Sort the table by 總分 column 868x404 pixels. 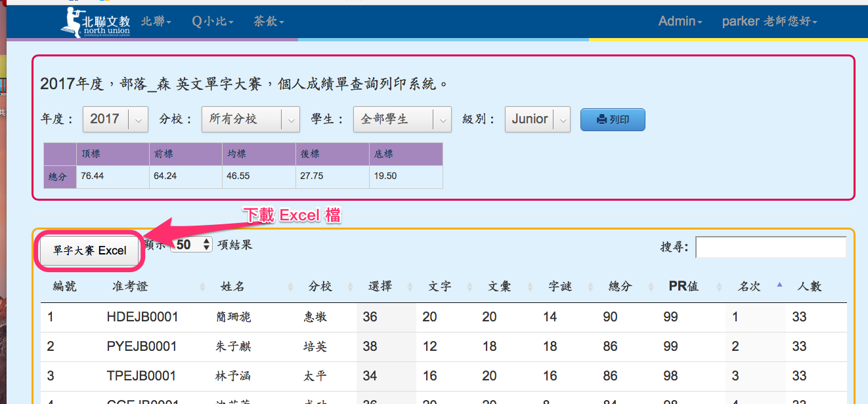coord(620,287)
